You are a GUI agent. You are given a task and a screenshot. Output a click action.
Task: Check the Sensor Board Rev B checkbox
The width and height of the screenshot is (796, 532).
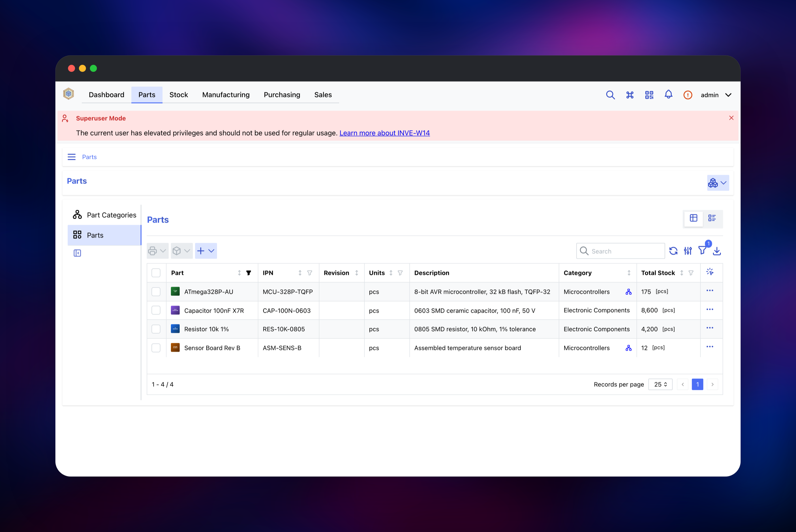click(156, 348)
